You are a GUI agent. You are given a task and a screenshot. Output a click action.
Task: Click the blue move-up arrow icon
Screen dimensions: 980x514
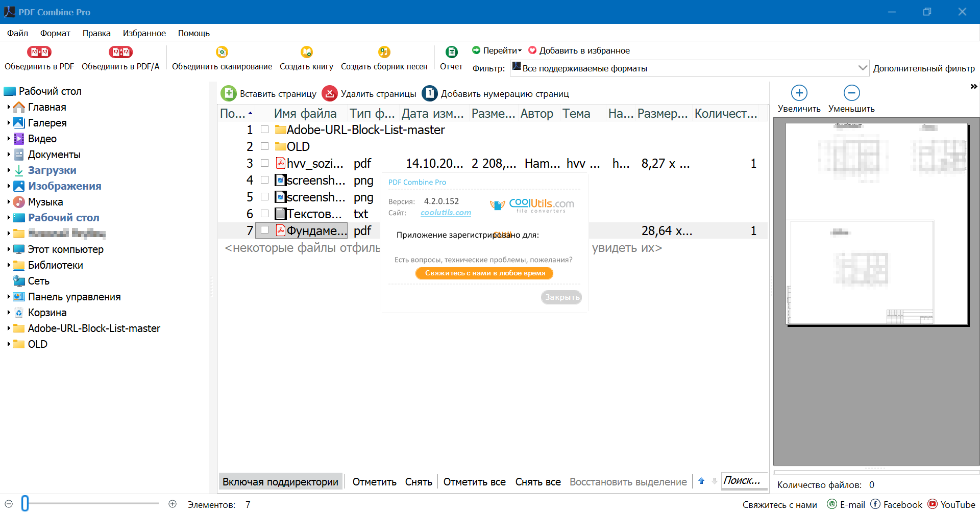(701, 481)
